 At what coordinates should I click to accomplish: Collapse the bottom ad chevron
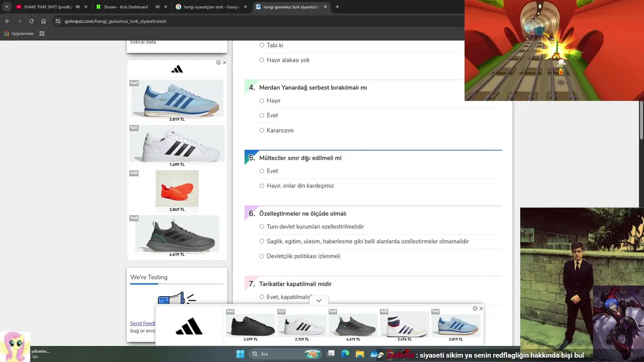318,300
